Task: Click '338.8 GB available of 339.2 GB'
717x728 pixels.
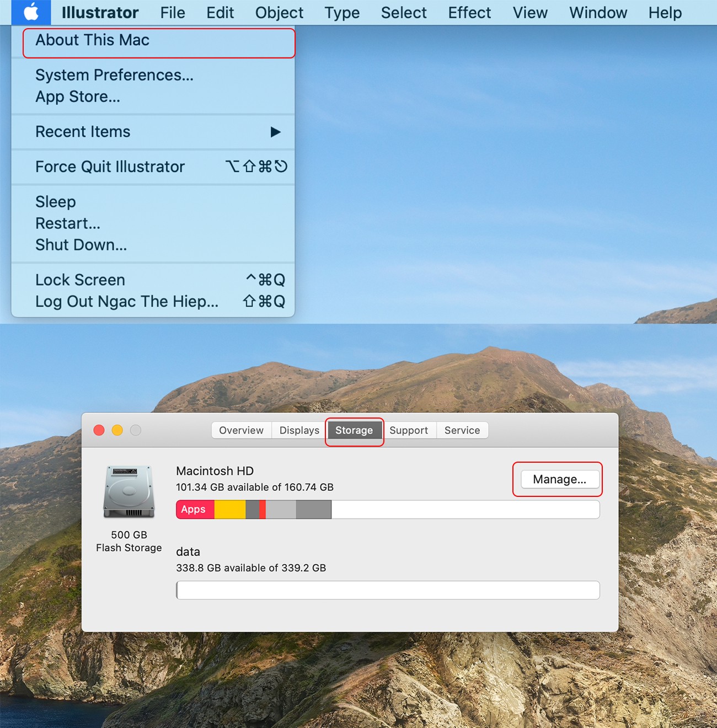Action: pyautogui.click(x=251, y=568)
